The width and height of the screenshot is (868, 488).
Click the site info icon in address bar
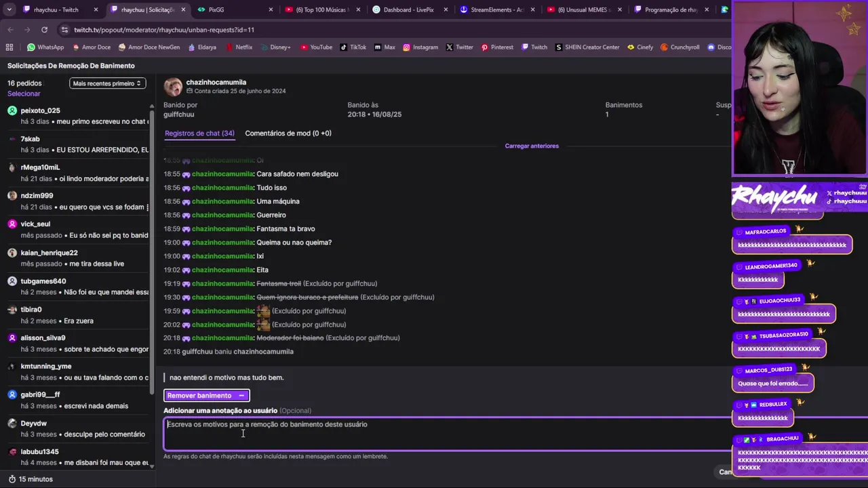tap(64, 30)
